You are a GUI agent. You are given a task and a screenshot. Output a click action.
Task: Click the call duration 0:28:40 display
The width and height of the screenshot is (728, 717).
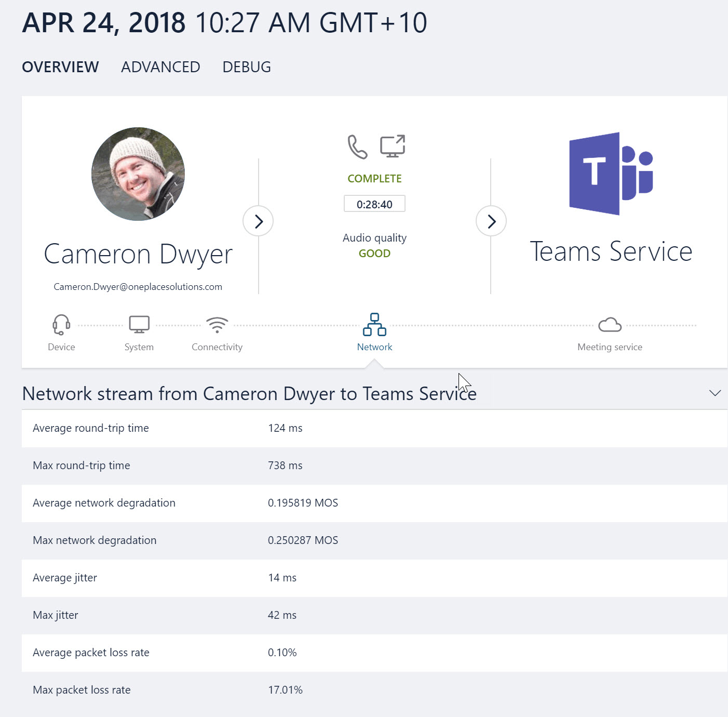(374, 204)
